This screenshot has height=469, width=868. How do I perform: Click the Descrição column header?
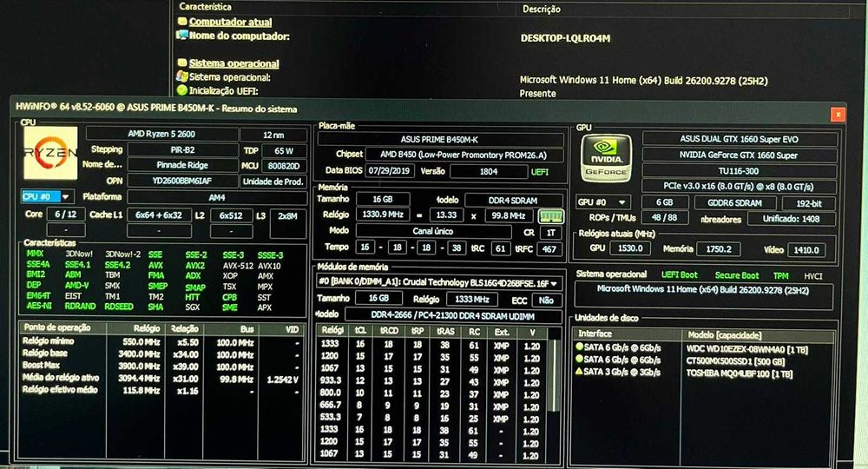[542, 9]
